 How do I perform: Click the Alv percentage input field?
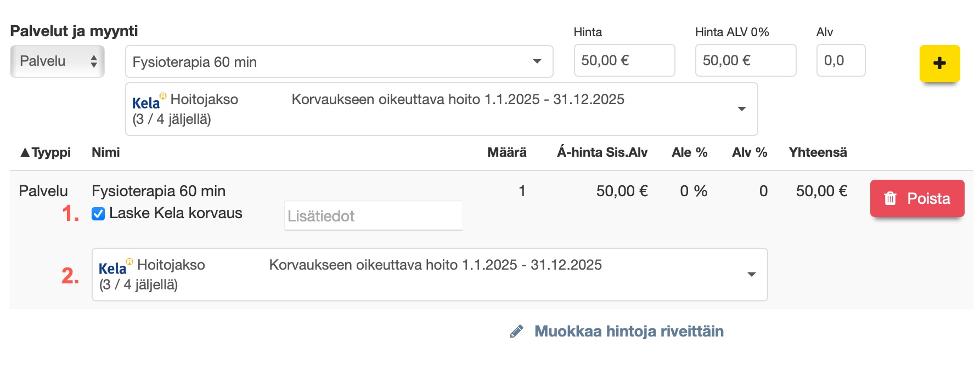pos(840,61)
